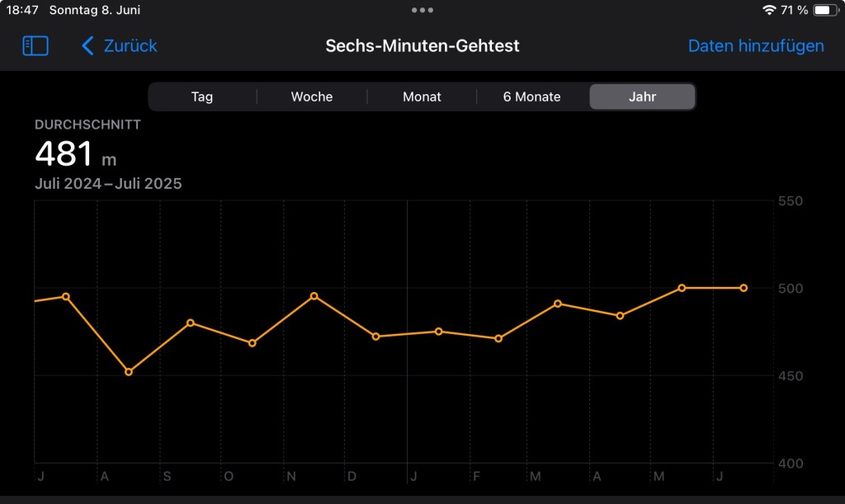Select the May 2025 data point

tap(682, 288)
